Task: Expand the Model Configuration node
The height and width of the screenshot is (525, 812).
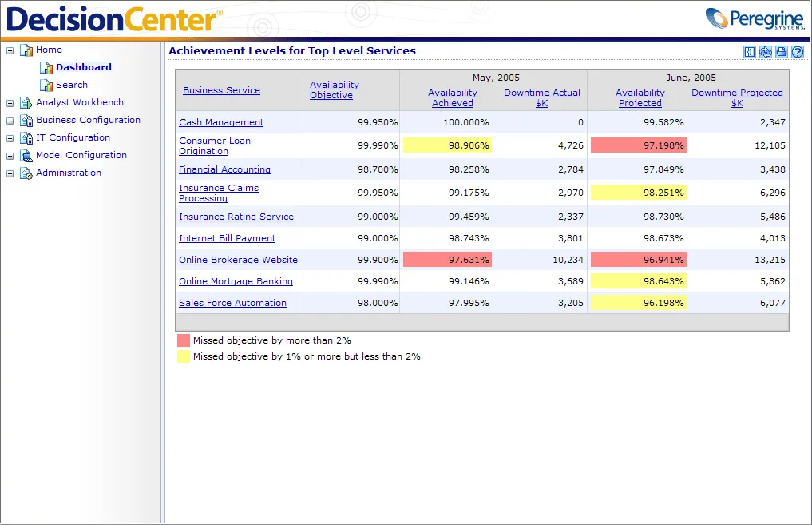Action: pyautogui.click(x=10, y=156)
